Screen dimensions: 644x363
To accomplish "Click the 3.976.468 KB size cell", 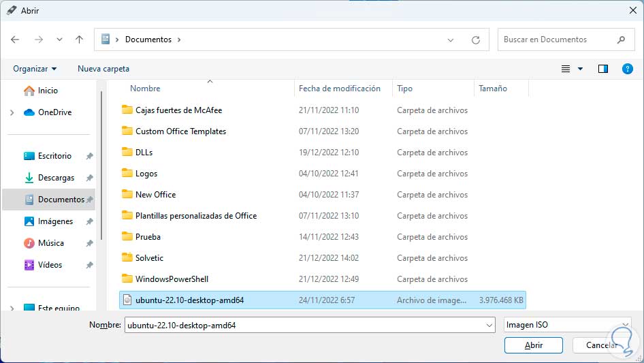I will [x=500, y=300].
